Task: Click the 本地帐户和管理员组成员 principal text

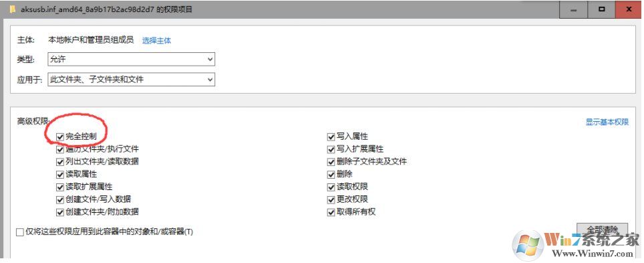Action: (91, 40)
